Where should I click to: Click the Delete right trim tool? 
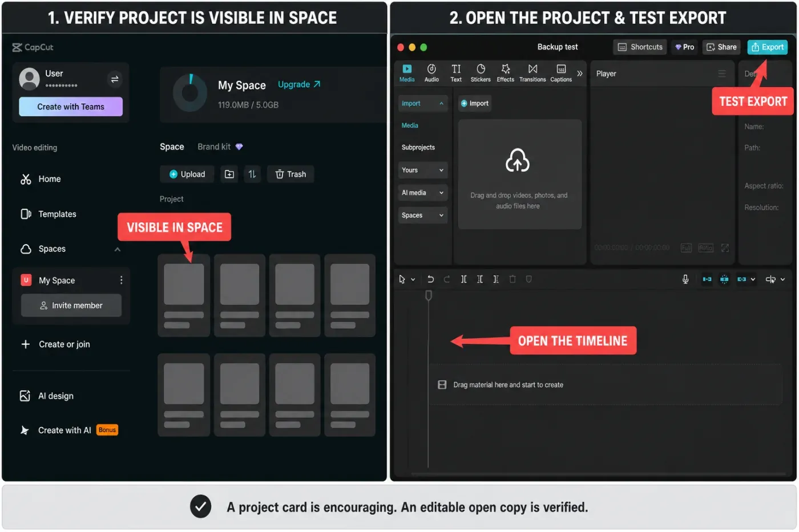(x=496, y=279)
